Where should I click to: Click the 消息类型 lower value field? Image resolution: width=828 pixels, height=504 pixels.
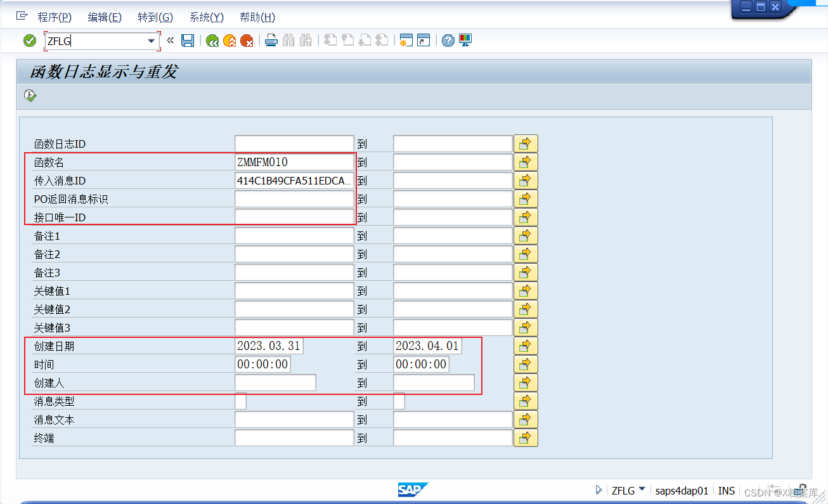coord(240,401)
